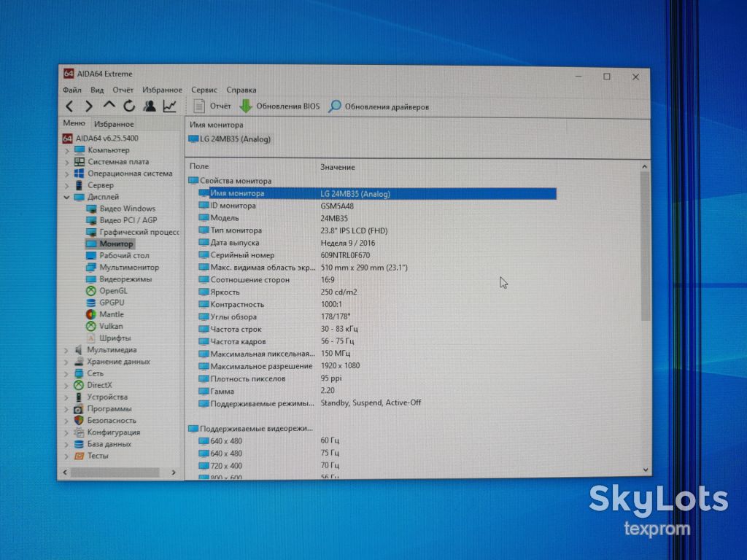Go up one level with the Up arrow
The image size is (747, 560).
[x=109, y=105]
